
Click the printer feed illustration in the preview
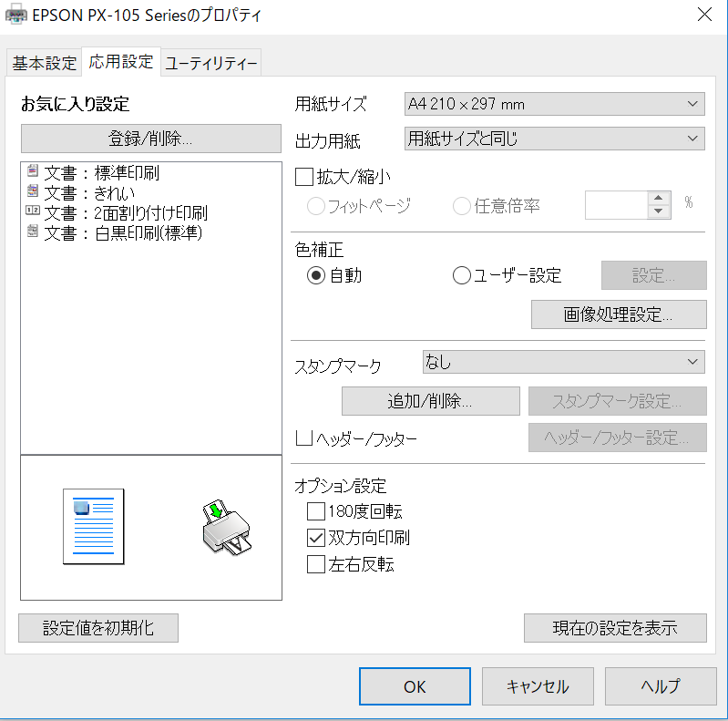(x=227, y=527)
